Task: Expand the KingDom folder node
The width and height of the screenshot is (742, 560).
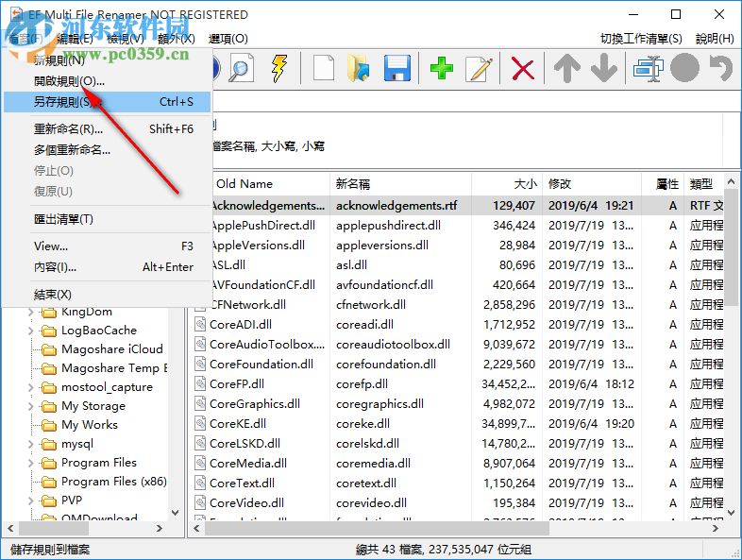Action: pos(31,312)
